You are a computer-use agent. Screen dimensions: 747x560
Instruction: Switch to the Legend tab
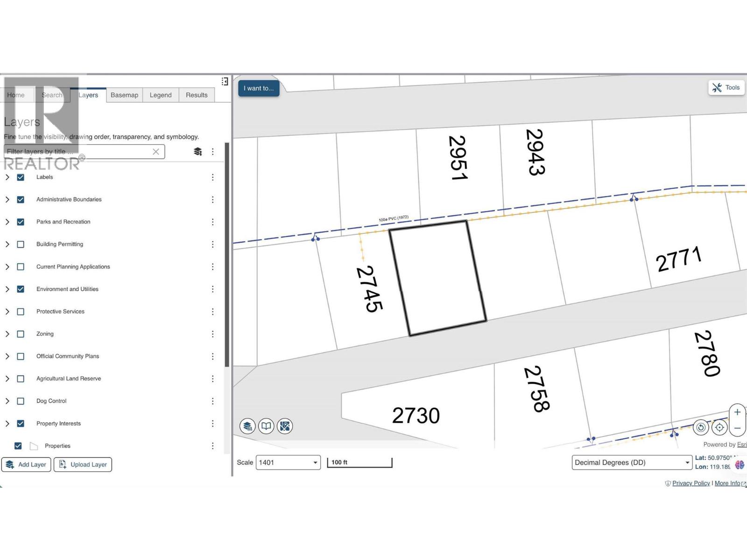point(161,95)
